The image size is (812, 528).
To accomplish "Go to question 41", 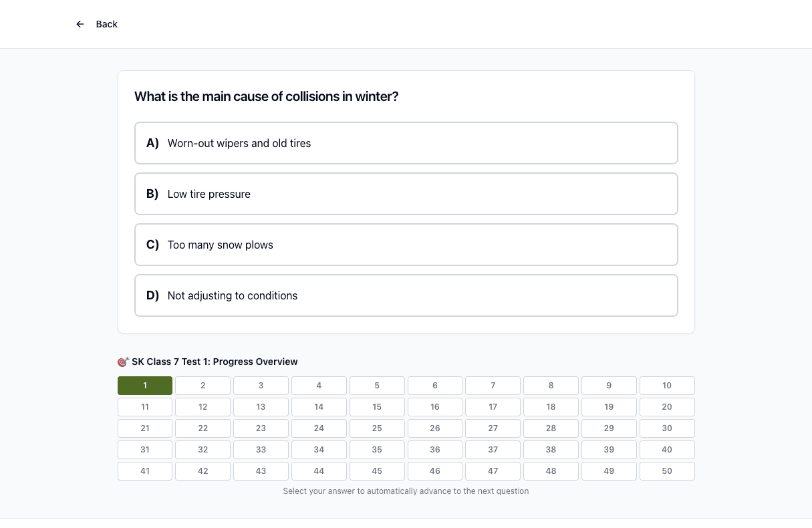I will click(x=145, y=471).
